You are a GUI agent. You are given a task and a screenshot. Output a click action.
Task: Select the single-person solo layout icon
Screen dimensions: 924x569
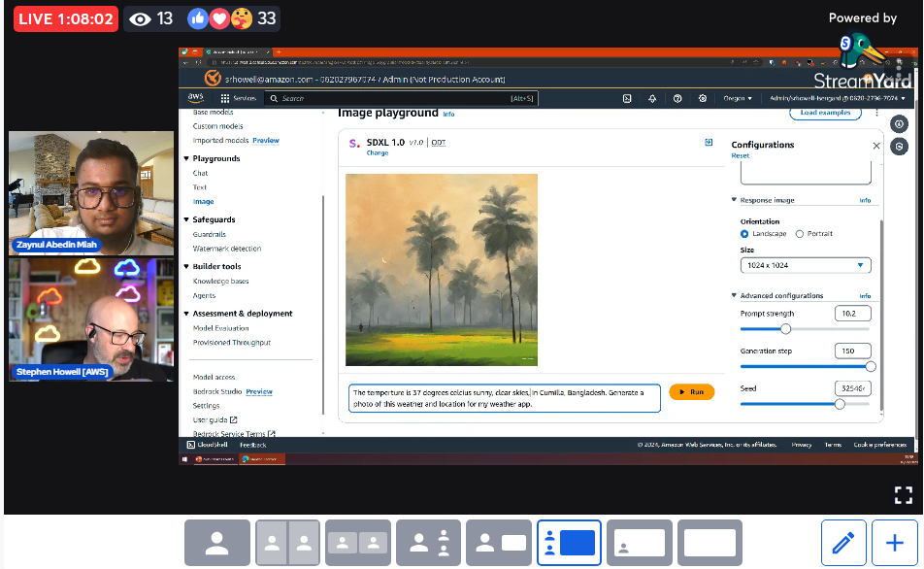217,544
